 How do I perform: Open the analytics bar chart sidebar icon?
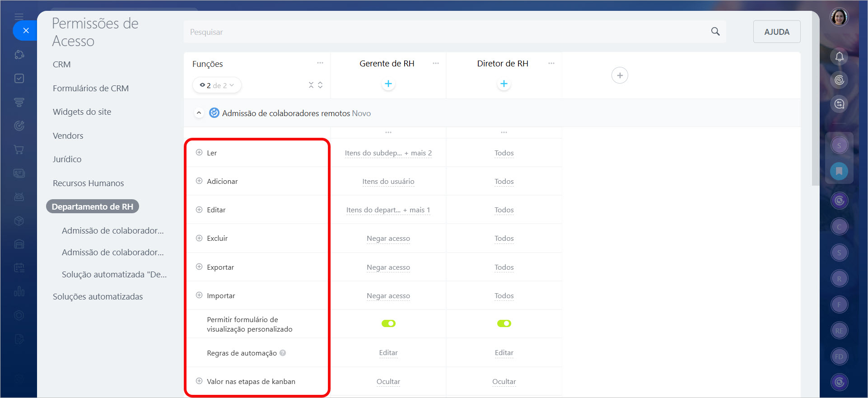pos(19,291)
